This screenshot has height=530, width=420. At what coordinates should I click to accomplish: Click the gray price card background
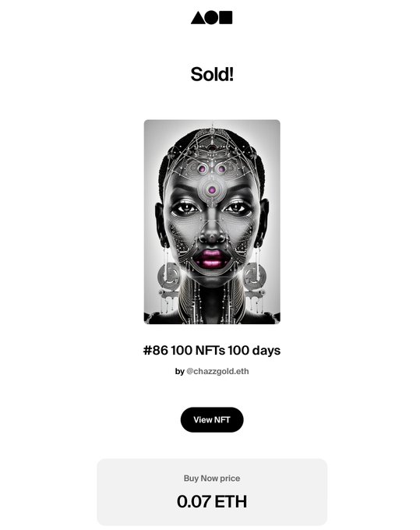(212, 492)
